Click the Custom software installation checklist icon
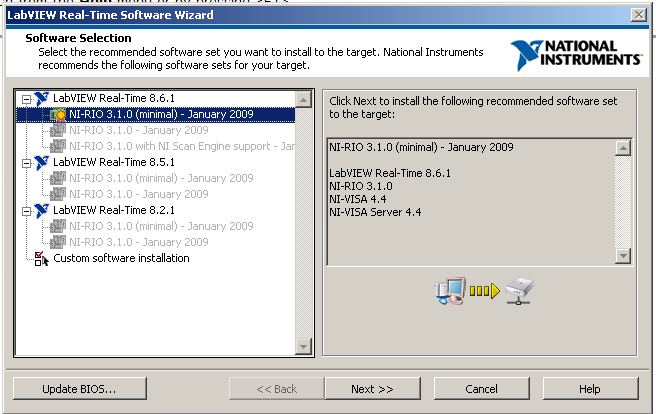Viewport: 656px width, 414px height. pyautogui.click(x=42, y=259)
